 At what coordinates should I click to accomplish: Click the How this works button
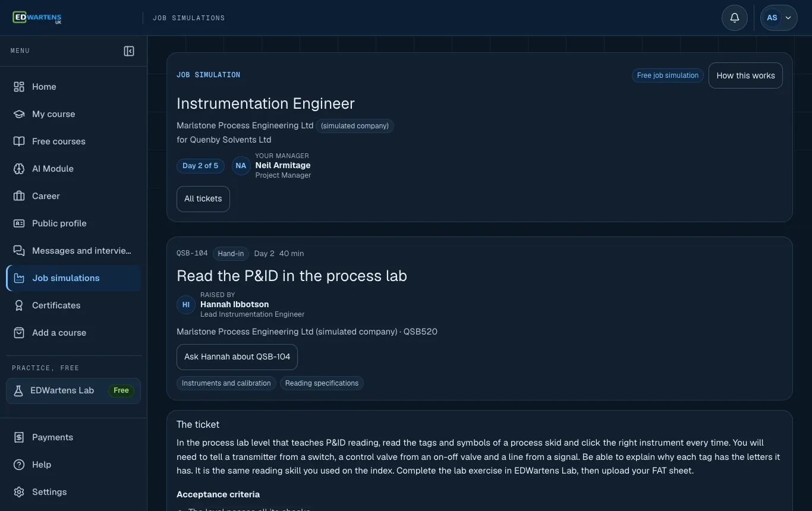click(x=745, y=75)
